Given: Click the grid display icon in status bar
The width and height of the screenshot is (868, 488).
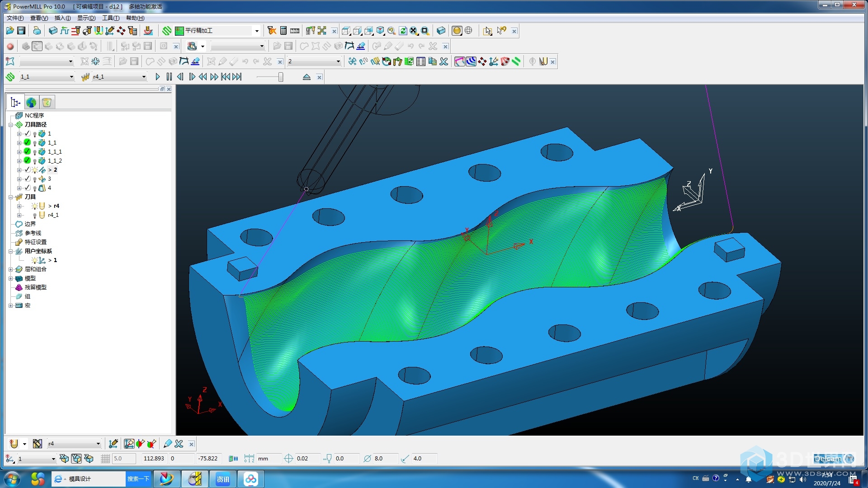Looking at the screenshot, I should pos(105,459).
